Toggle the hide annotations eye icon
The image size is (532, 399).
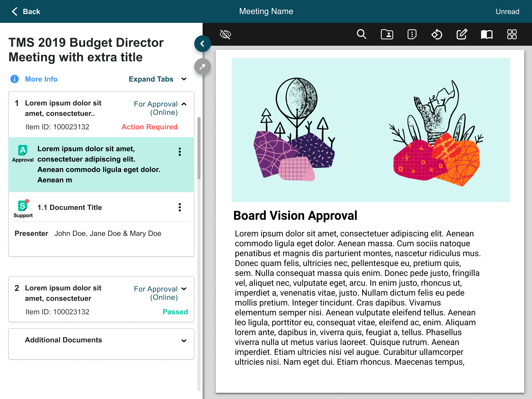coord(225,34)
